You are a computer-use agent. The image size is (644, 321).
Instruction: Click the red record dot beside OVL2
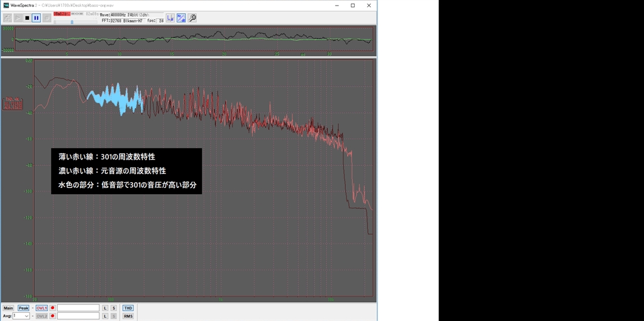pyautogui.click(x=53, y=316)
